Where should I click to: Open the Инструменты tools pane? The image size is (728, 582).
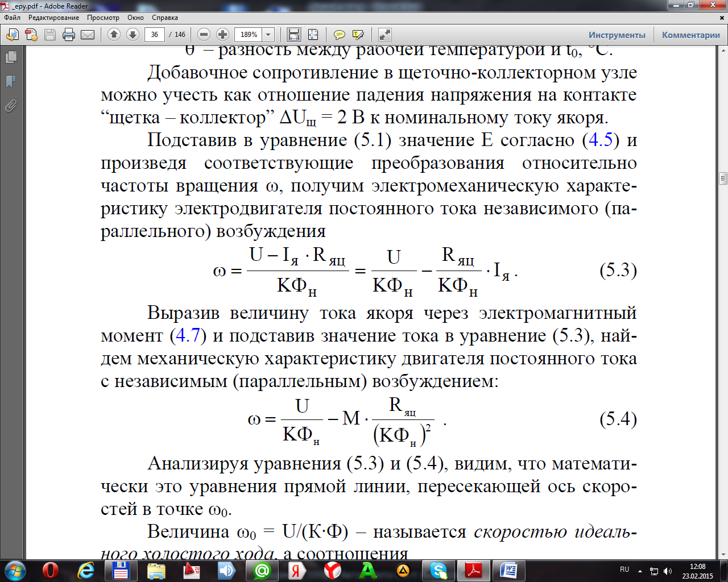(x=617, y=35)
